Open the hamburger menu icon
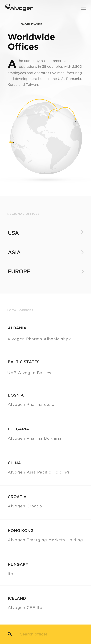Viewport: 91px width, 644px height. pyautogui.click(x=83, y=9)
